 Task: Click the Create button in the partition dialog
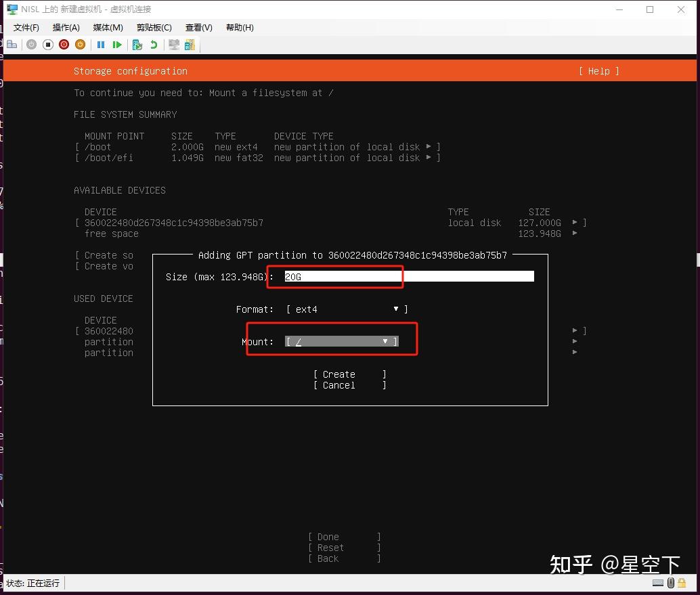point(349,374)
